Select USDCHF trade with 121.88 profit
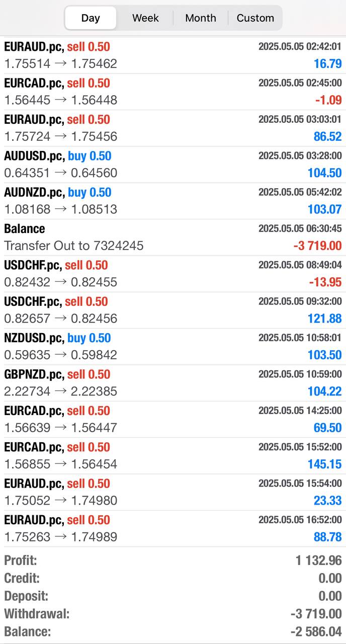 (x=173, y=310)
